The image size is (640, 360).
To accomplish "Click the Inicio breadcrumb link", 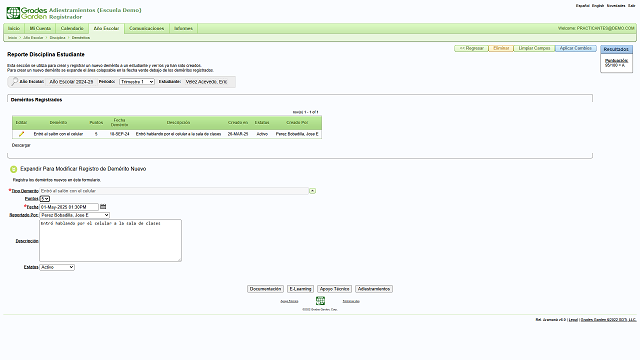I will [x=12, y=38].
